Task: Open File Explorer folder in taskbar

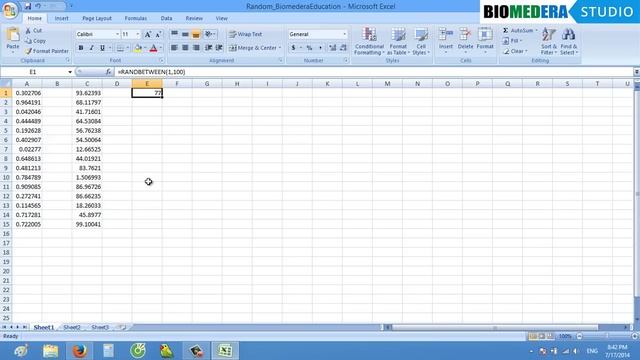Action: point(51,351)
